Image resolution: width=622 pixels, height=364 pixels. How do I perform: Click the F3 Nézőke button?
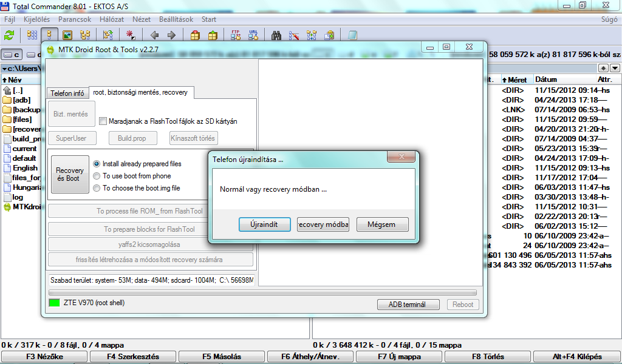tap(44, 357)
